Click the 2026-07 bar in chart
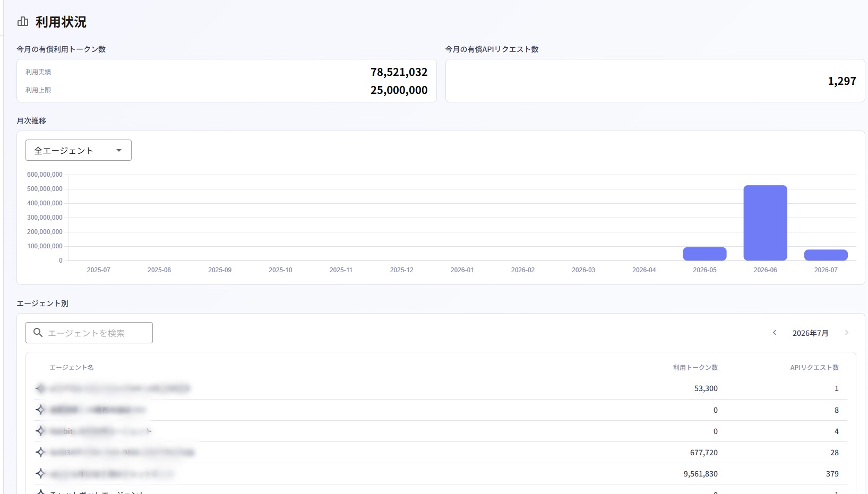 pos(826,255)
